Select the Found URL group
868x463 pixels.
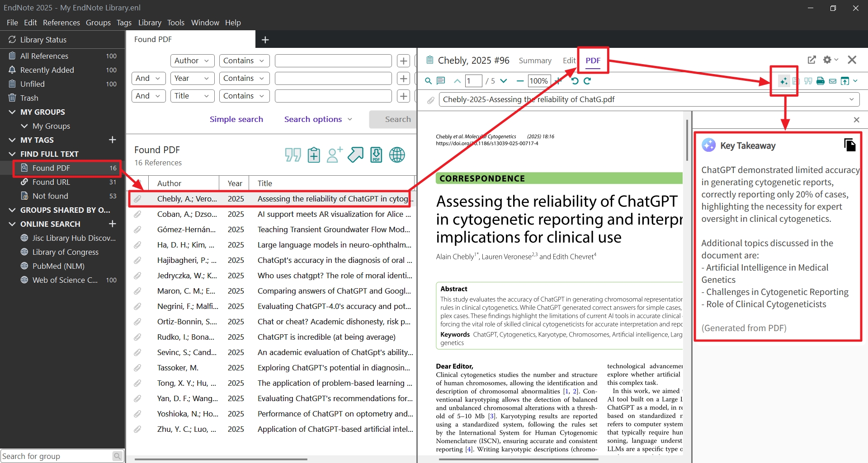click(x=51, y=182)
